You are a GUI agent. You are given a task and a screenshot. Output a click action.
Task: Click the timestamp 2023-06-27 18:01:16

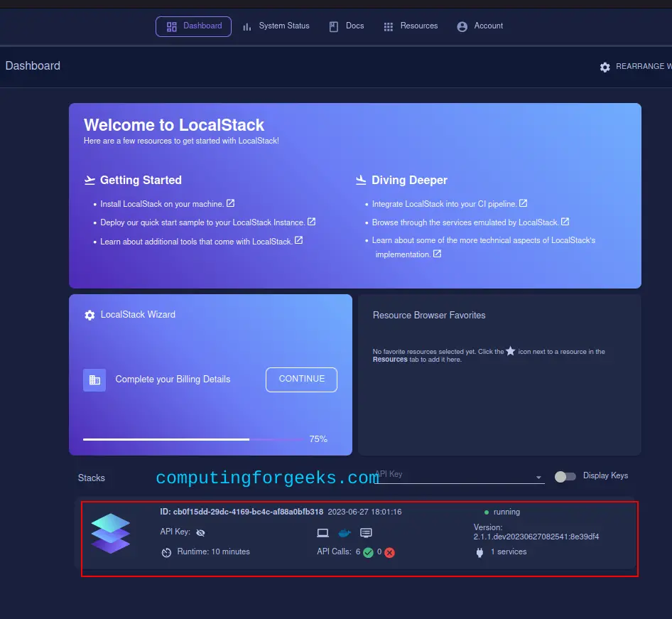364,512
